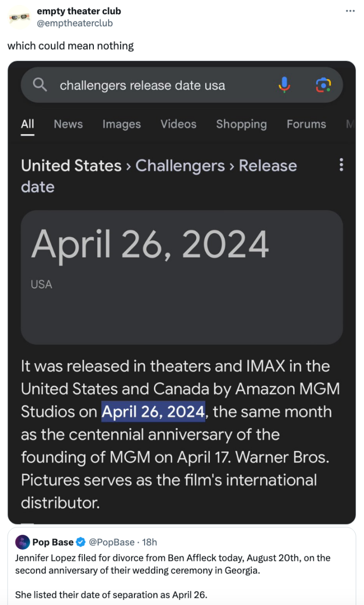Select the All search tab
Viewport: 364px width, 605px height.
pyautogui.click(x=28, y=124)
